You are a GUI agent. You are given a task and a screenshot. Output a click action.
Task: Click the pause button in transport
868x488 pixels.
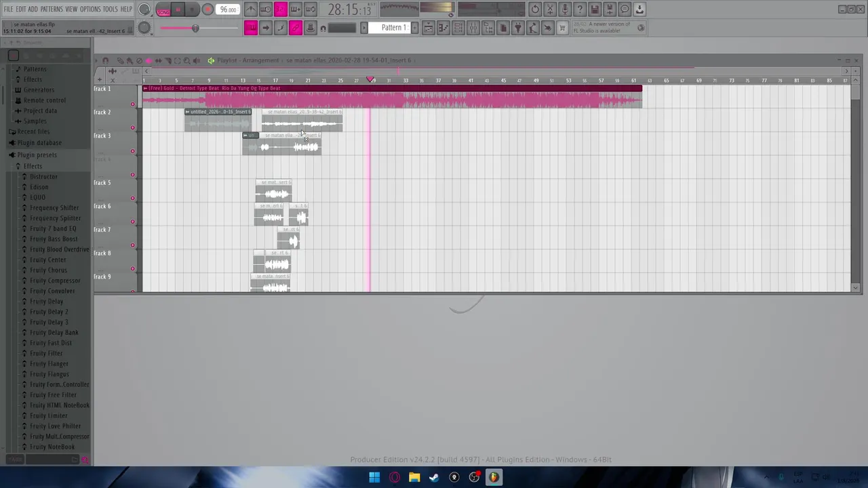coord(178,9)
